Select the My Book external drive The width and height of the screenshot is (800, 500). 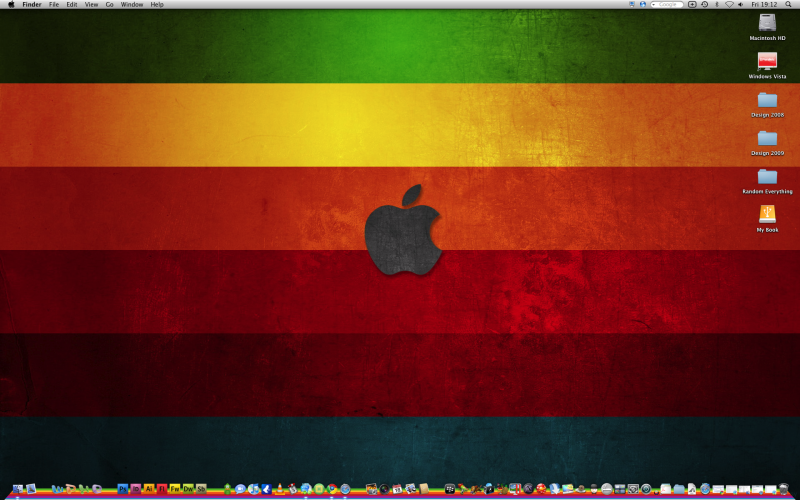(x=767, y=214)
